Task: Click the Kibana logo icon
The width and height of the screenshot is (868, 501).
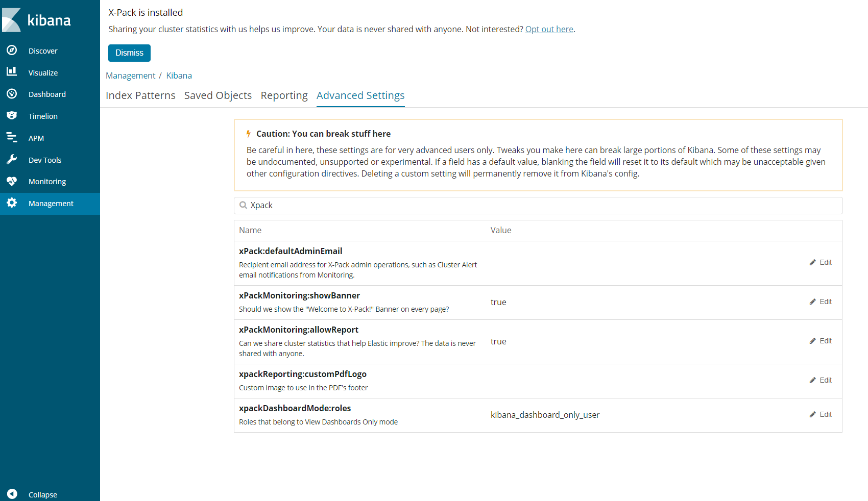Action: click(x=12, y=20)
